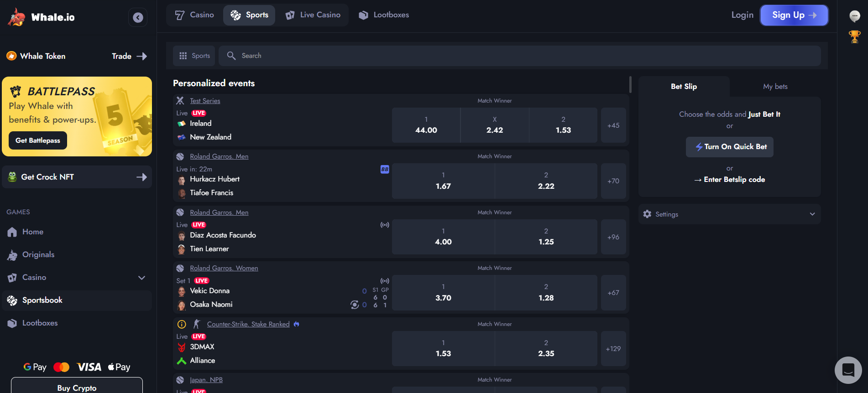Open Originals in the sidebar
Screen dimensions: 868x393
pyautogui.click(x=38, y=254)
